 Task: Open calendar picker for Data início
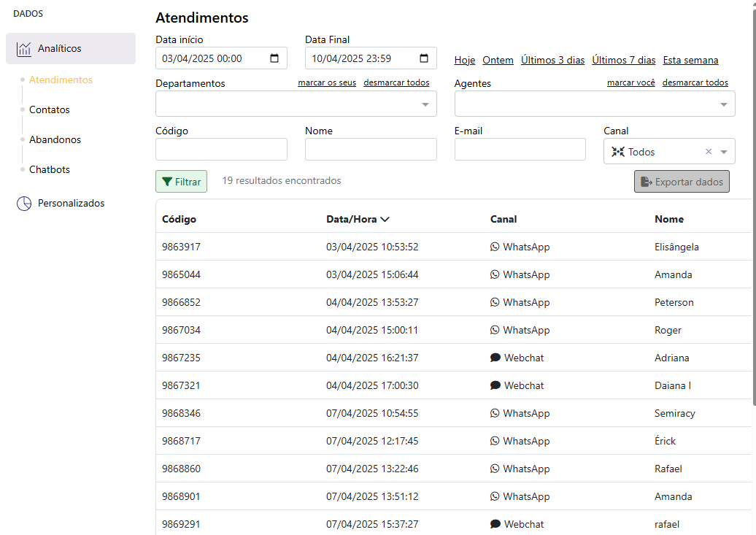tap(274, 58)
